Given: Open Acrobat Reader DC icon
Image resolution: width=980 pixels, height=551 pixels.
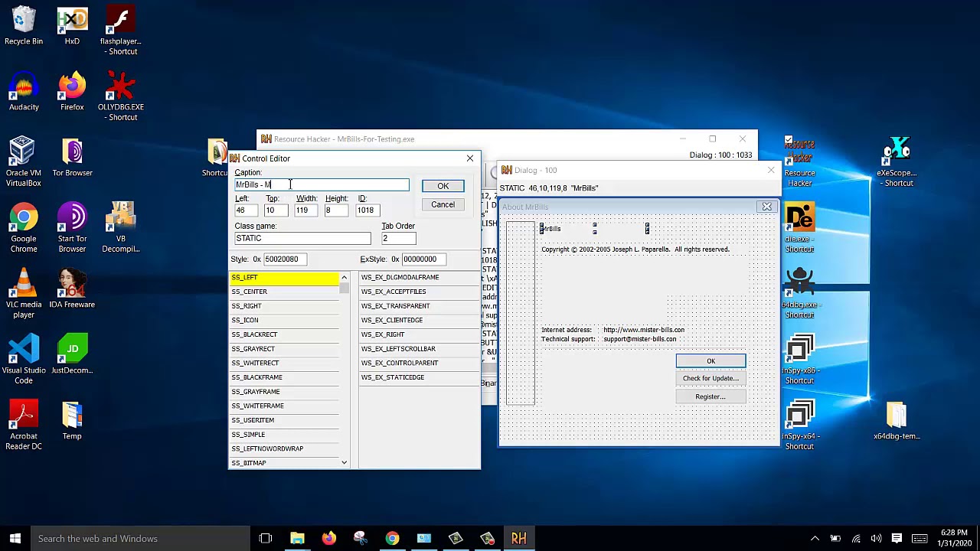Looking at the screenshot, I should coord(24,425).
